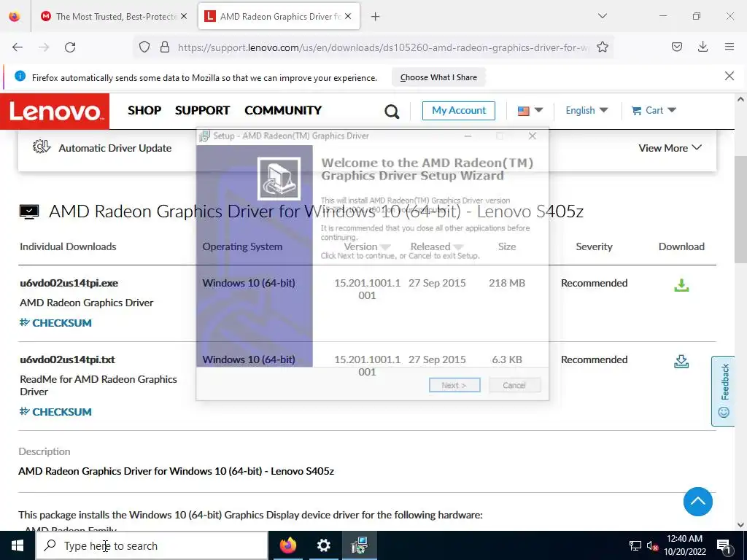This screenshot has width=747, height=560.
Task: Click the site padlock icon
Action: [x=165, y=47]
